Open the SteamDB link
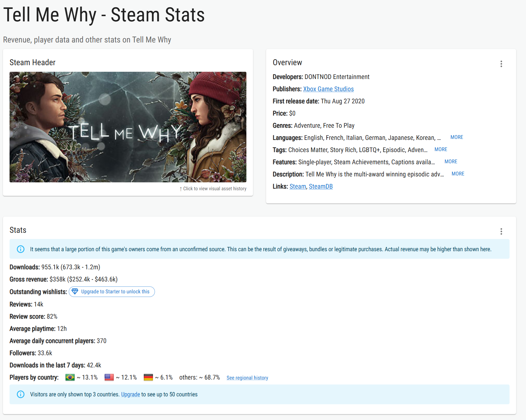The image size is (526, 420). coord(321,187)
